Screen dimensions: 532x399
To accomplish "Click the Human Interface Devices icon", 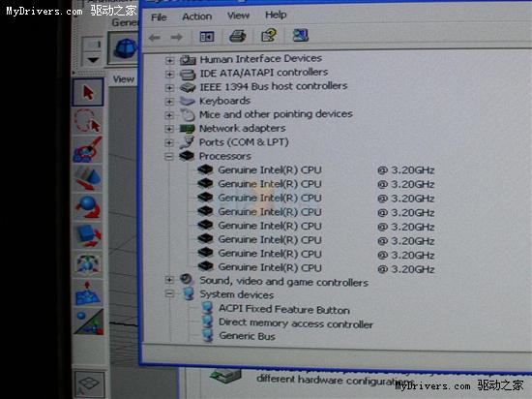I will [x=188, y=60].
